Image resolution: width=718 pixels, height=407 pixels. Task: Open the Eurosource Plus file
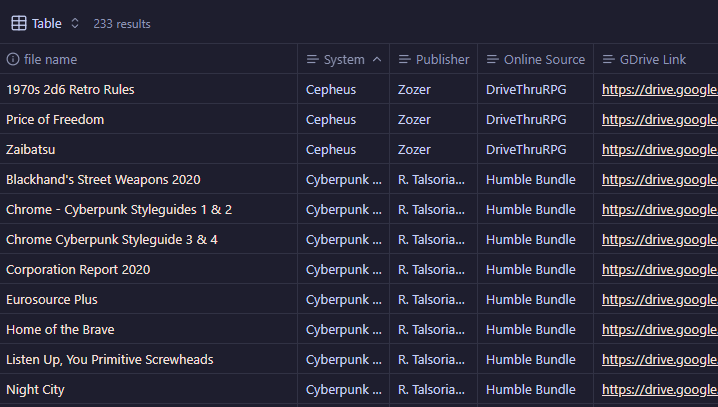pos(52,299)
